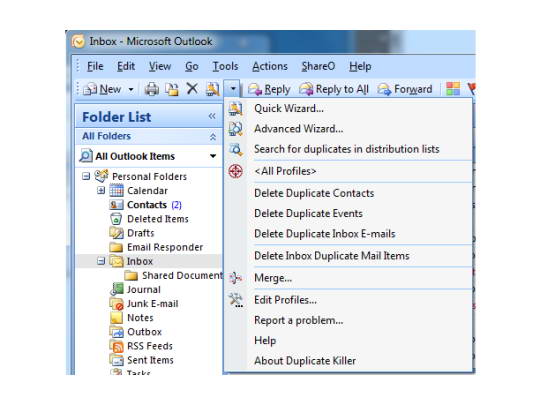540x405 pixels.
Task: Choose Report a problem... entry
Action: [348, 320]
